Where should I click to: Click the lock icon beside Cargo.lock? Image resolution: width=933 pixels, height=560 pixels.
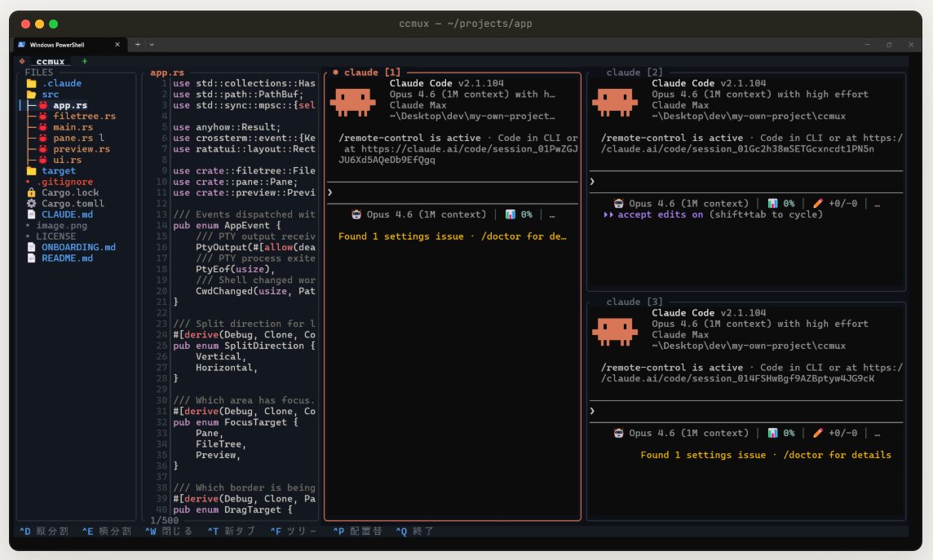(x=32, y=192)
